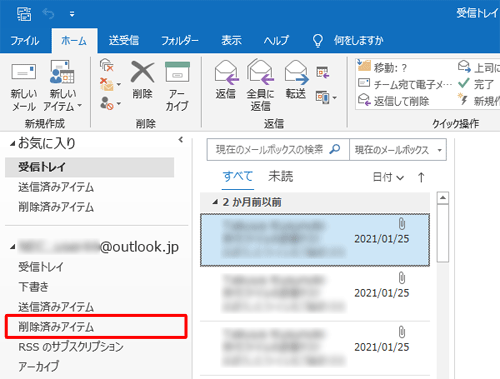This screenshot has width=500, height=379.
Task: Filter by 未読 messages
Action: [x=281, y=176]
